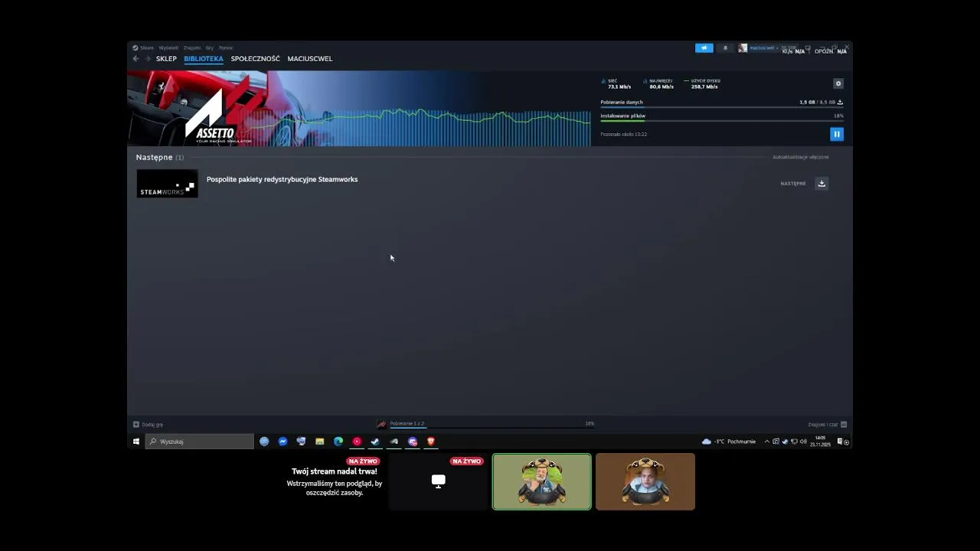Open download settings gear icon
The image size is (980, 551).
(x=838, y=83)
